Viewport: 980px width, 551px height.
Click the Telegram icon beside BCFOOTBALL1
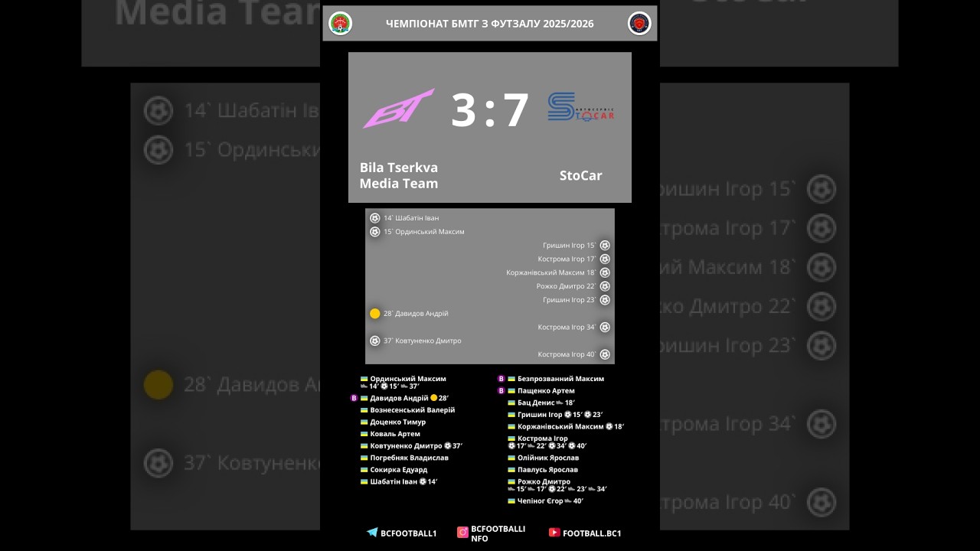372,533
